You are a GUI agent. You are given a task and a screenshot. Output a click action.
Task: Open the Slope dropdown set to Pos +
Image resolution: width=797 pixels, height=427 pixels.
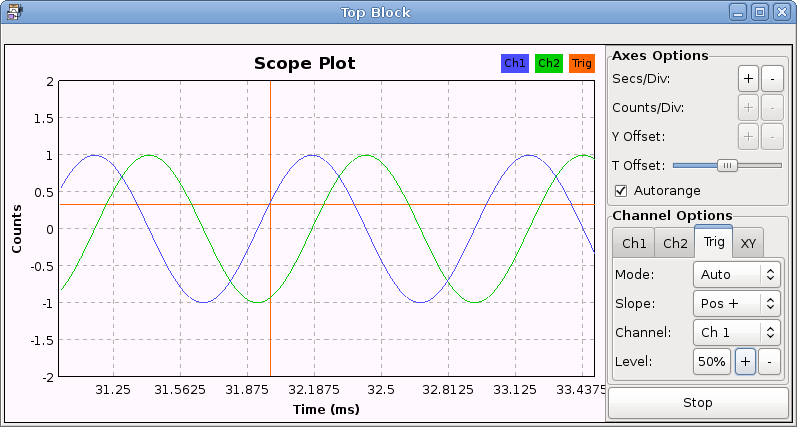(736, 303)
